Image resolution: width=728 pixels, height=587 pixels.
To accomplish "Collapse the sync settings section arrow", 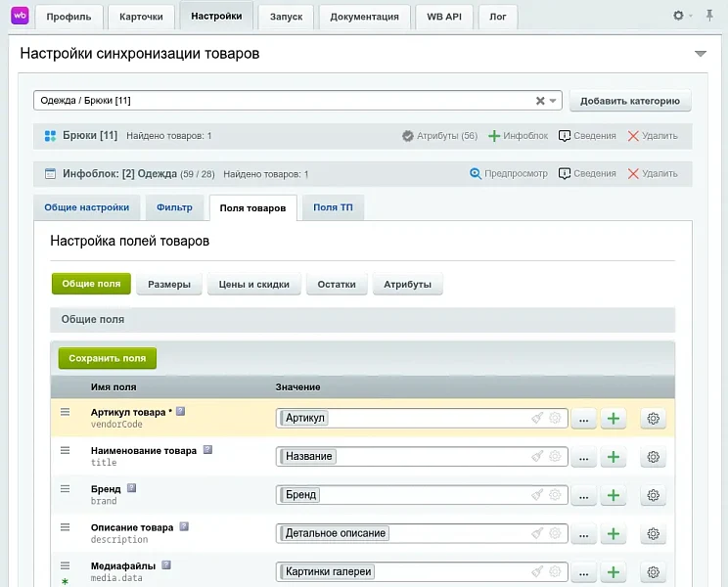I will tap(701, 54).
